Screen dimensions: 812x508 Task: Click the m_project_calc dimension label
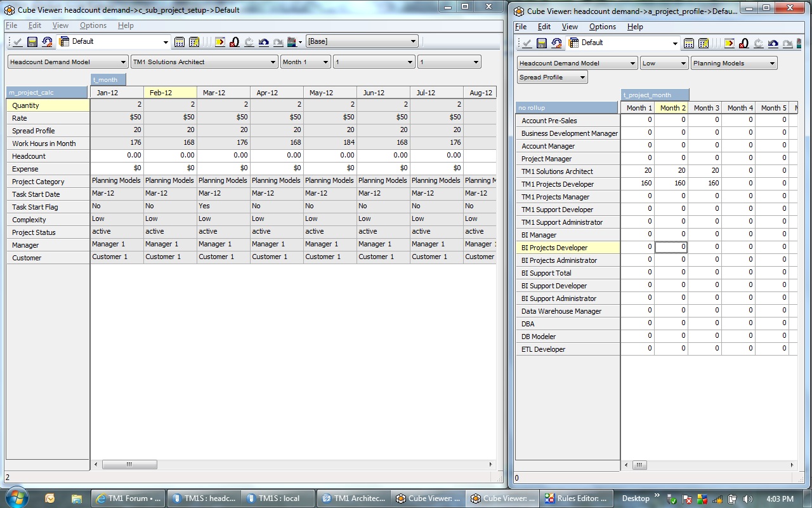pos(48,93)
